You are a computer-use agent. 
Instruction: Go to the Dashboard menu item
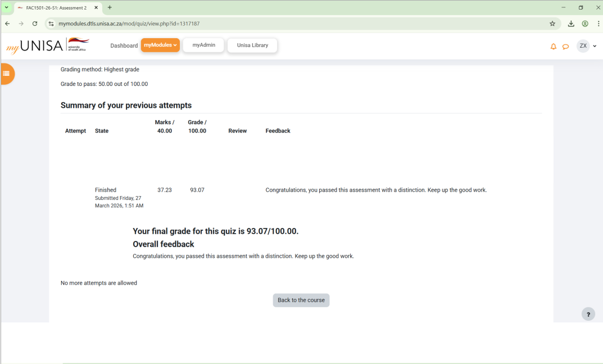124,46
